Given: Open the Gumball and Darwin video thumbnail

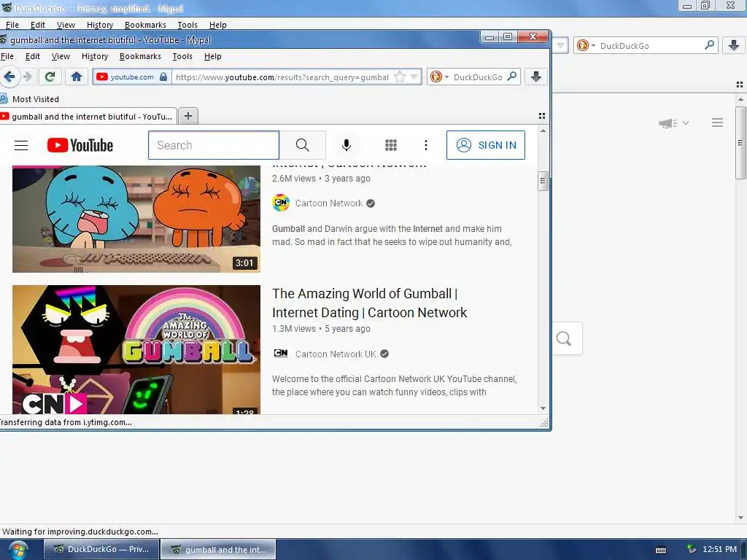Looking at the screenshot, I should (x=136, y=219).
